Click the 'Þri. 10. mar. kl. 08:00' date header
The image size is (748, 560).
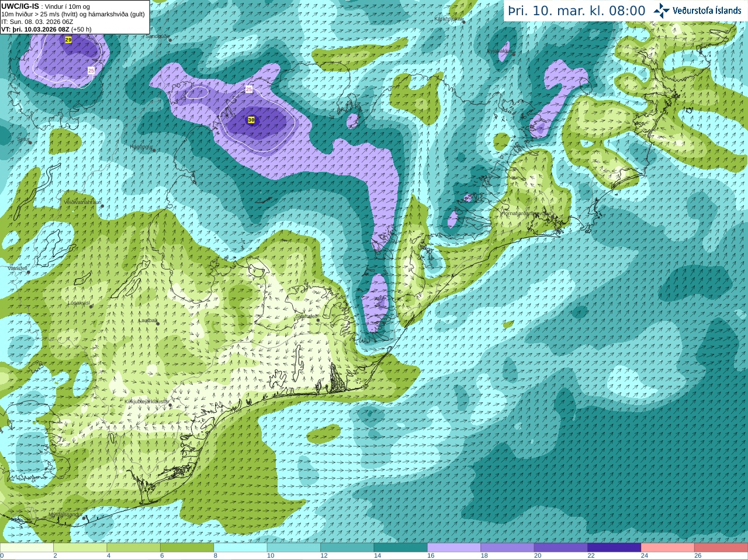pos(577,11)
